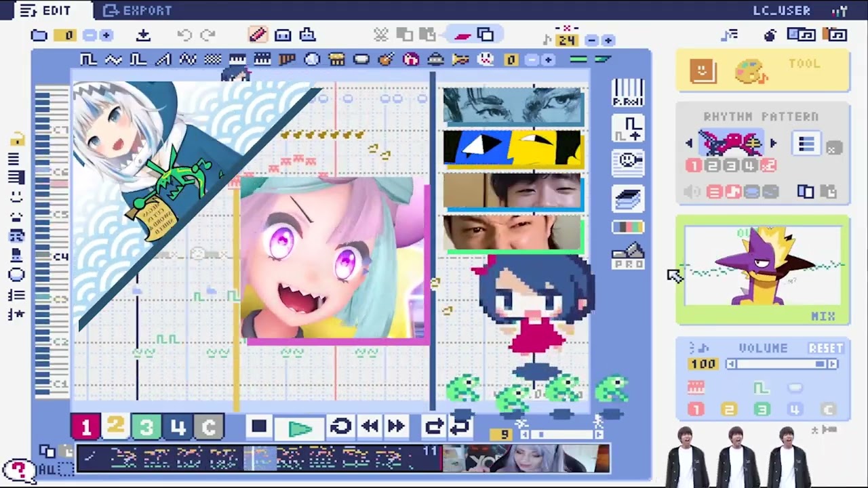This screenshot has height=488, width=868.
Task: Adjust the zoom slider beside number 9
Action: [x=560, y=434]
